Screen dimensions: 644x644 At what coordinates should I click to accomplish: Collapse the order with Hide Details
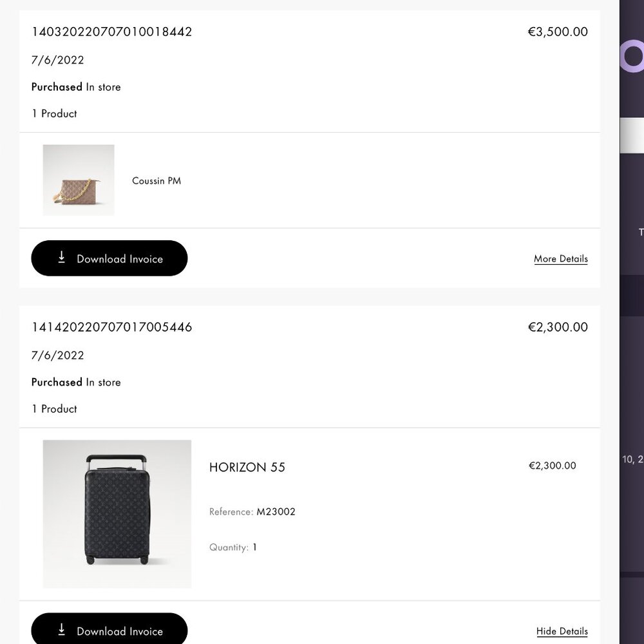click(562, 631)
